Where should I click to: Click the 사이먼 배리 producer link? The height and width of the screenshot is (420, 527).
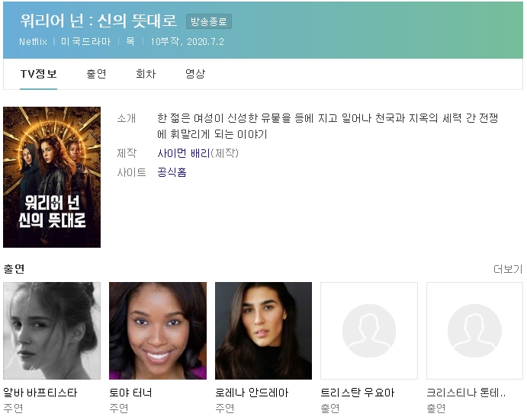coord(184,153)
